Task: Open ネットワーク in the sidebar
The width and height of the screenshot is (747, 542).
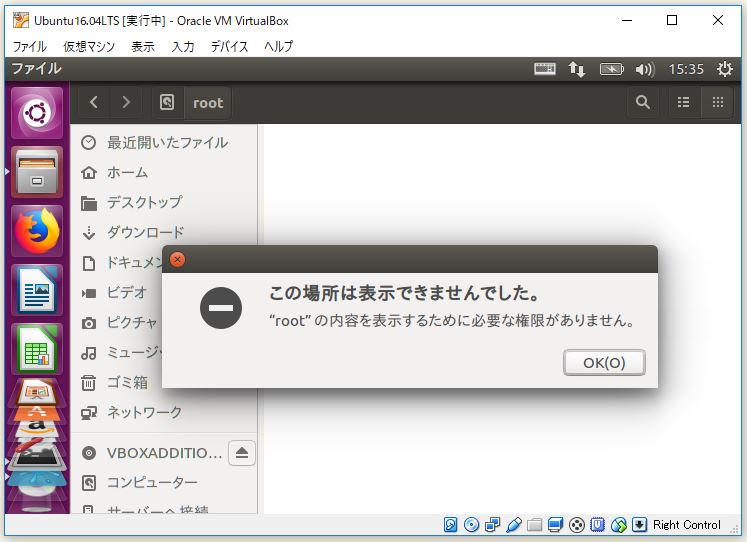Action: click(x=164, y=412)
